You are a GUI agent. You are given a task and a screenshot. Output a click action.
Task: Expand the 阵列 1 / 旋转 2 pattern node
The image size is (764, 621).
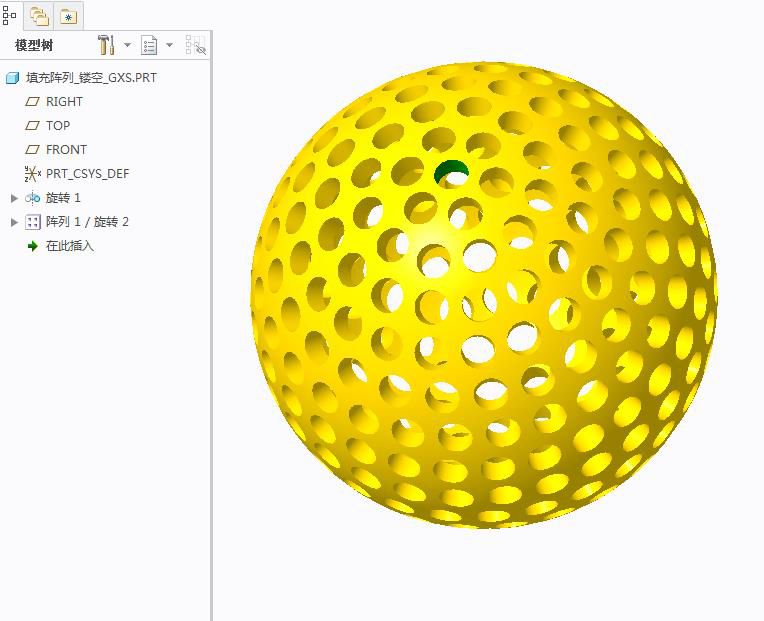[14, 222]
